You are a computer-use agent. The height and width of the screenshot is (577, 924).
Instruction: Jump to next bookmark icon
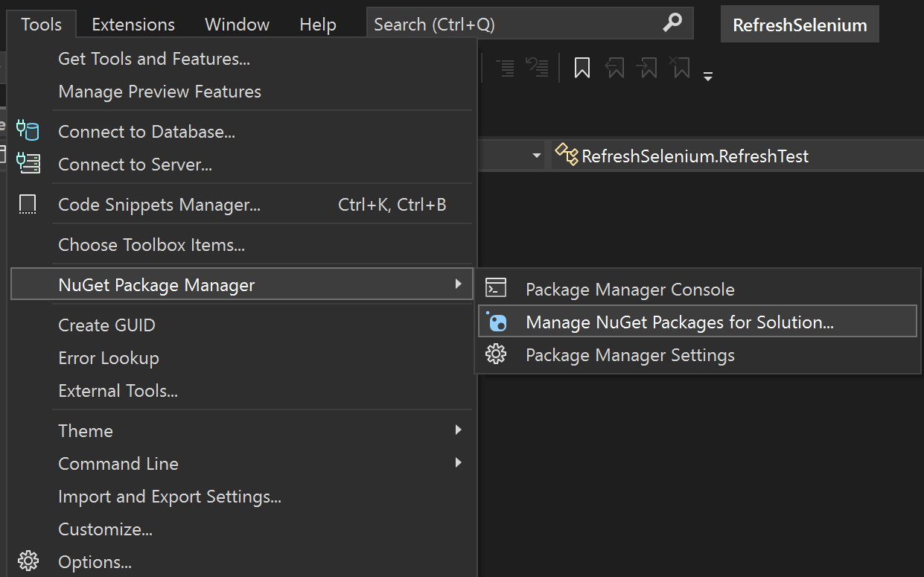pyautogui.click(x=647, y=68)
